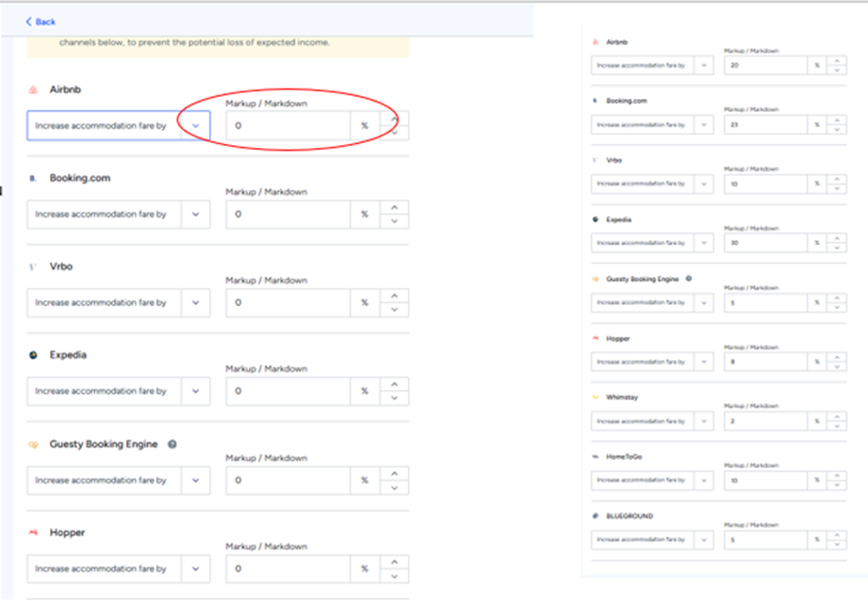Open Guesty Booking Engine info tooltip in left form
Viewport: 868px width, 601px height.
[x=172, y=445]
